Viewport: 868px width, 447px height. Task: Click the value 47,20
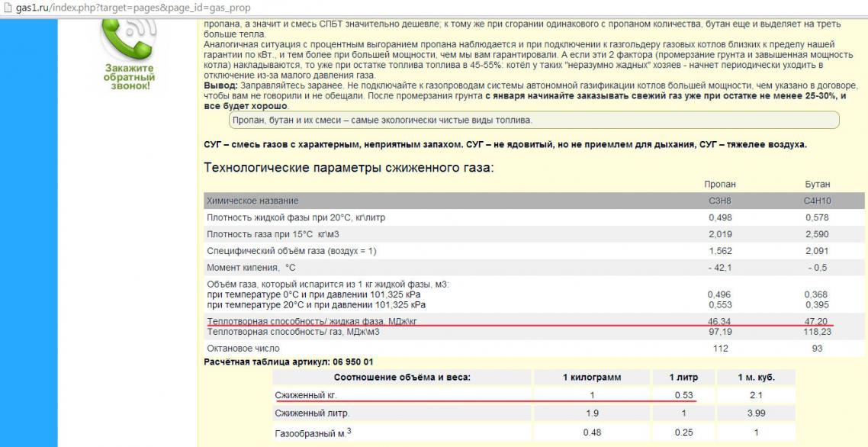coord(817,321)
